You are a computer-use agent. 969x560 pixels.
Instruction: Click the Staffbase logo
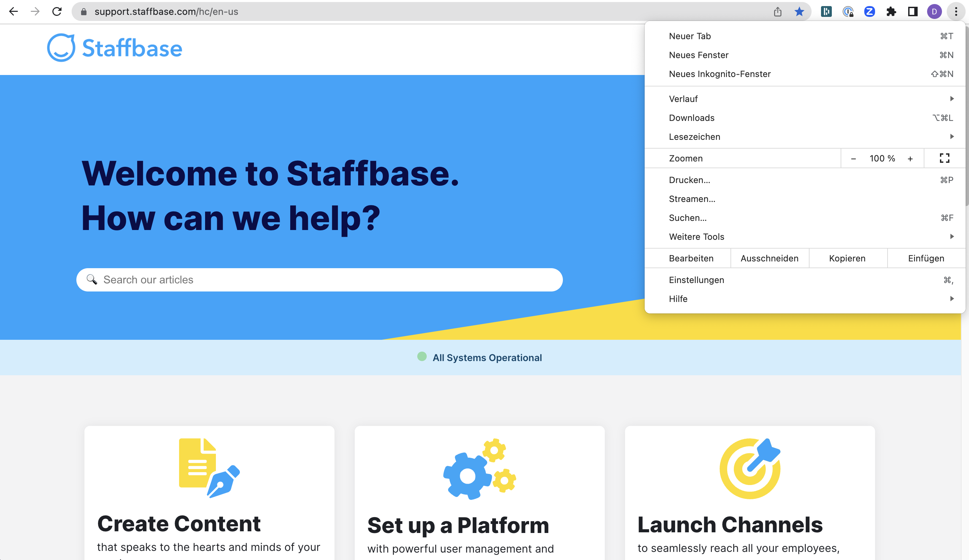coord(115,48)
